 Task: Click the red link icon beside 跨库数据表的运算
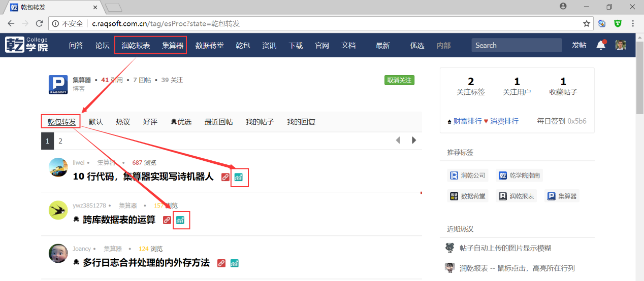coord(167,220)
